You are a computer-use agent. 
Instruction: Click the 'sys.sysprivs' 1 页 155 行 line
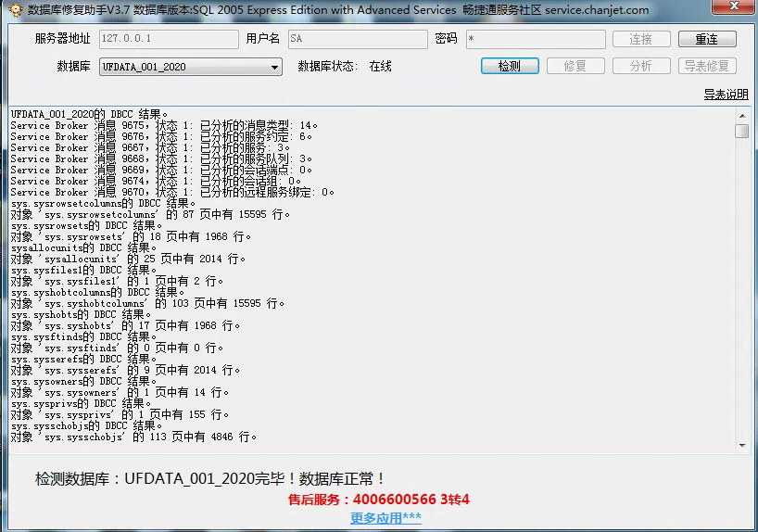pos(120,414)
